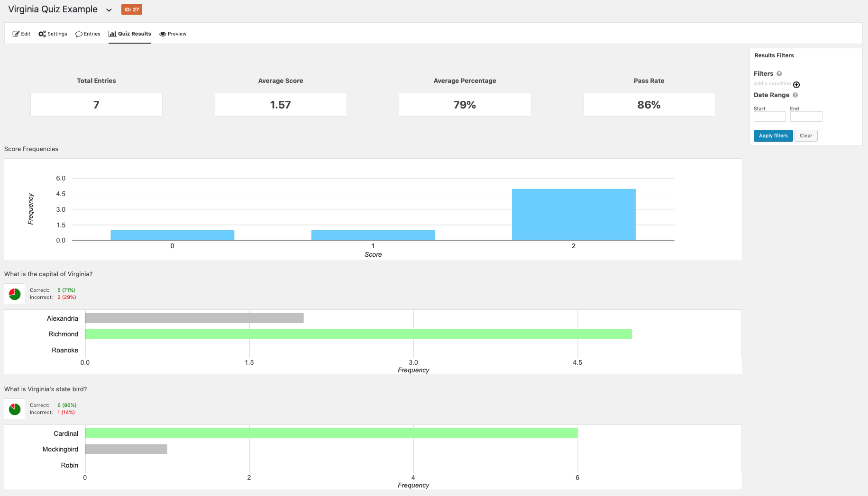
Task: Click the blue score 2 frequency bar
Action: click(573, 215)
